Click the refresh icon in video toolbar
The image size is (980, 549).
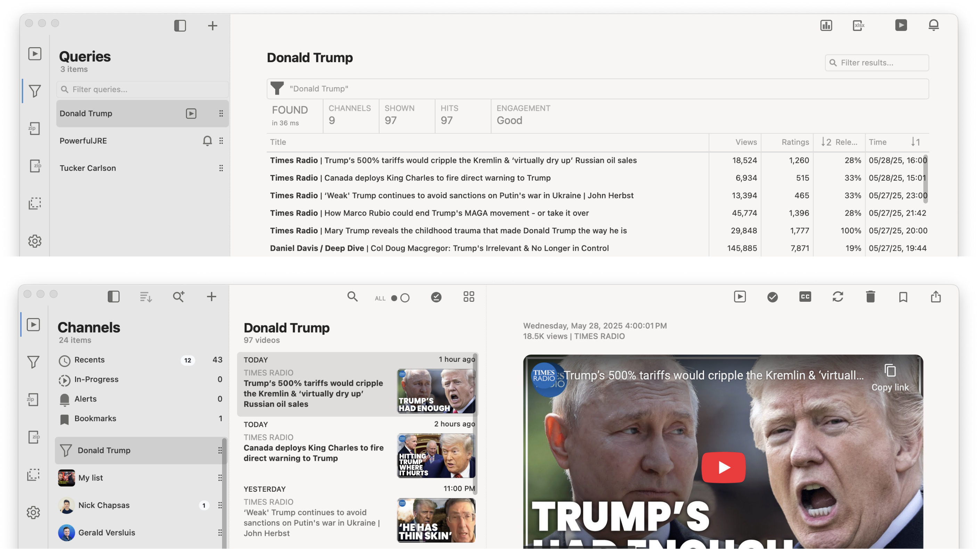click(x=838, y=297)
